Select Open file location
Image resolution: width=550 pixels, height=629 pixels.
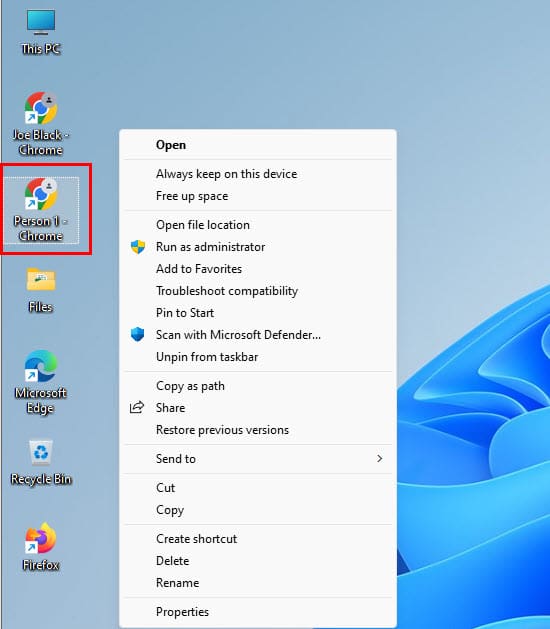tap(258, 225)
